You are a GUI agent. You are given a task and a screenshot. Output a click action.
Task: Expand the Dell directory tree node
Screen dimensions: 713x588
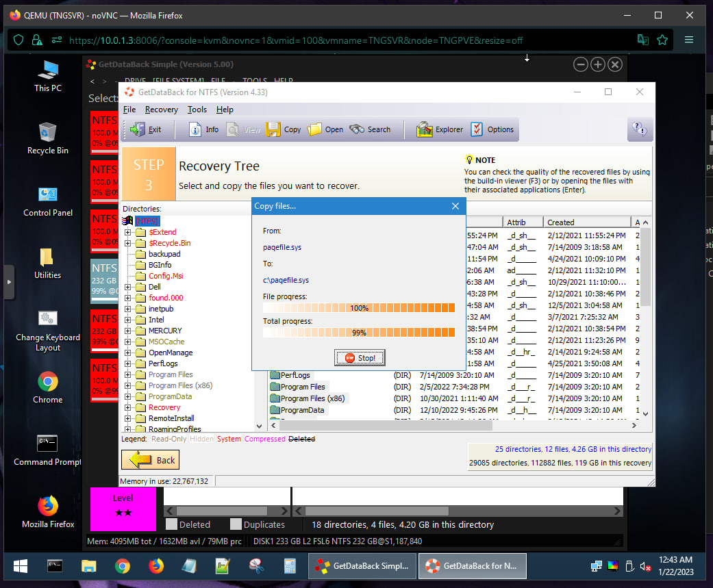(x=128, y=287)
